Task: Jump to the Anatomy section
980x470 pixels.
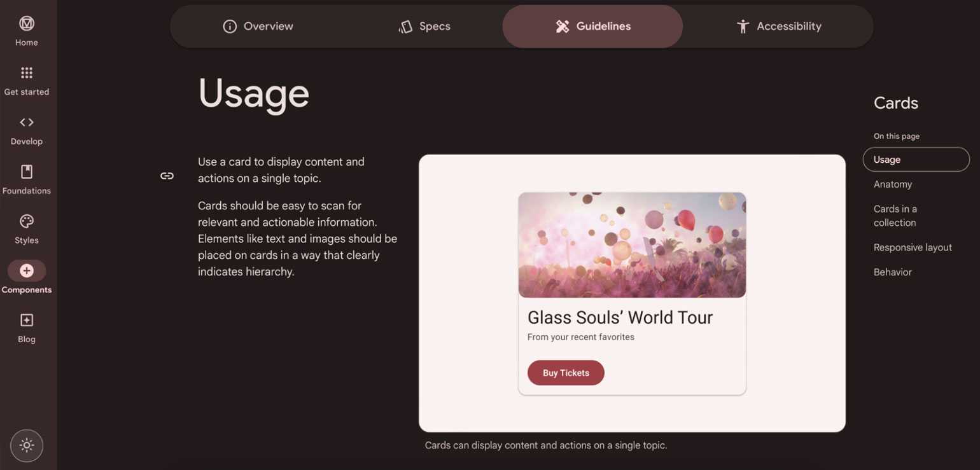Action: [892, 184]
